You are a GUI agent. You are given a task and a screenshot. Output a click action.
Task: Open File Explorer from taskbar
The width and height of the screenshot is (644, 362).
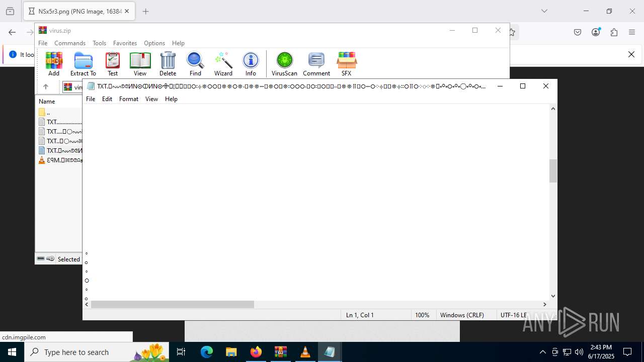(231, 352)
